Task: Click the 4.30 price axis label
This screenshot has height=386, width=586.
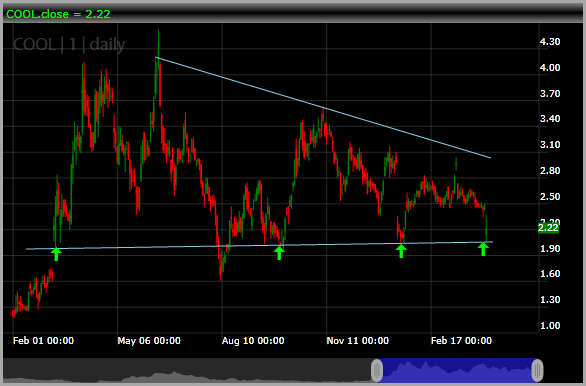Action: coord(550,41)
